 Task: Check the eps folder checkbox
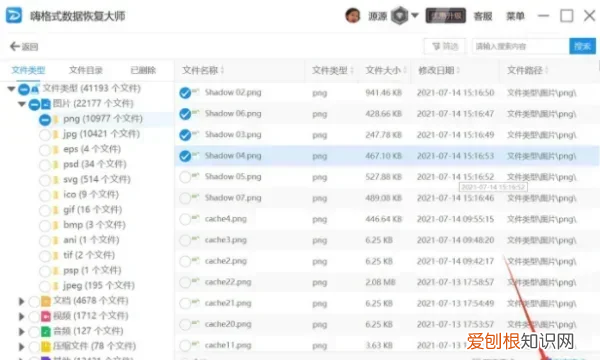coord(45,150)
